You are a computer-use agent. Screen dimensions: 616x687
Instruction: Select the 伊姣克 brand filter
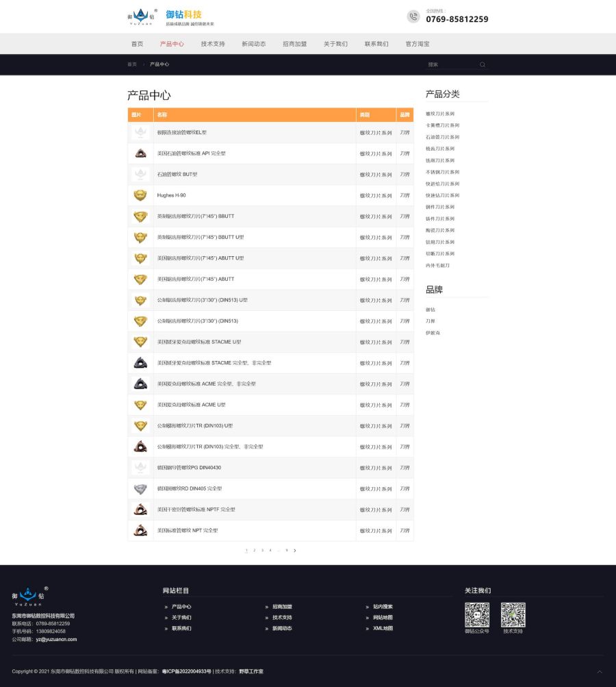433,333
